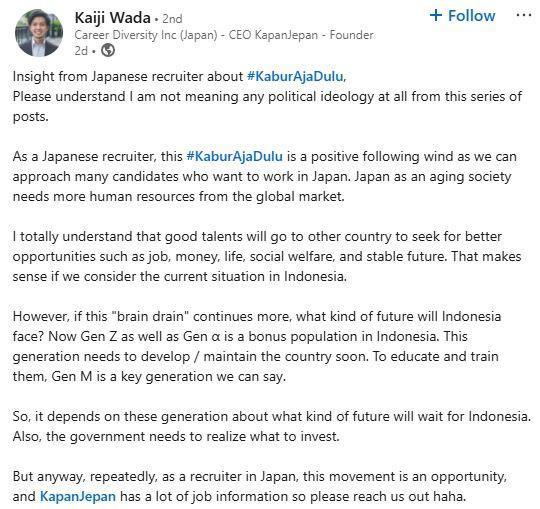
Task: Open the Kaiji Wada name link
Action: [113, 18]
